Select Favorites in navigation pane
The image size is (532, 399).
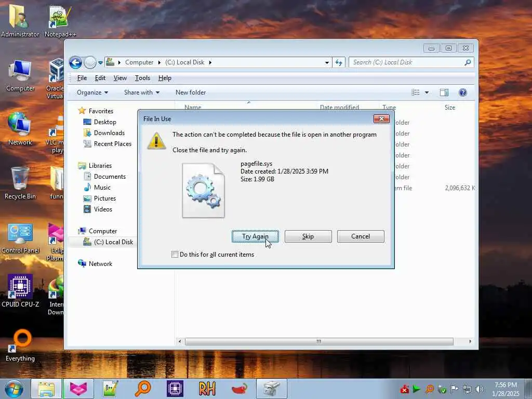(101, 111)
